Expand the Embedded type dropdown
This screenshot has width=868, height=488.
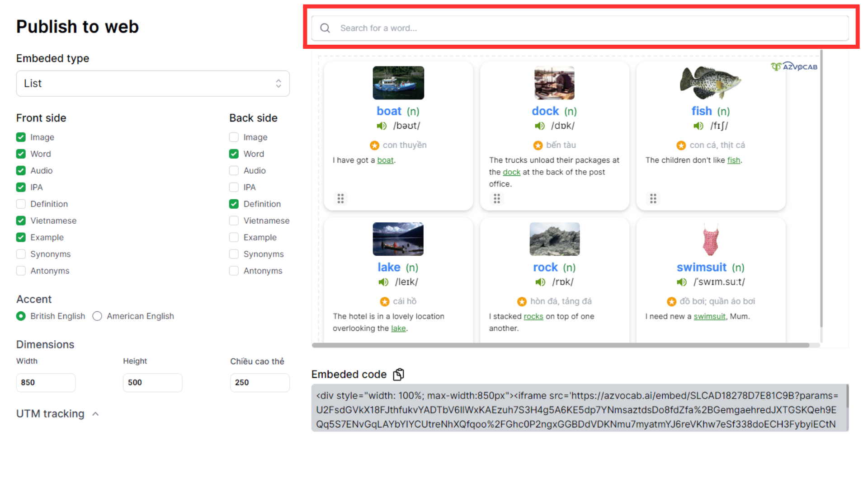coord(152,84)
